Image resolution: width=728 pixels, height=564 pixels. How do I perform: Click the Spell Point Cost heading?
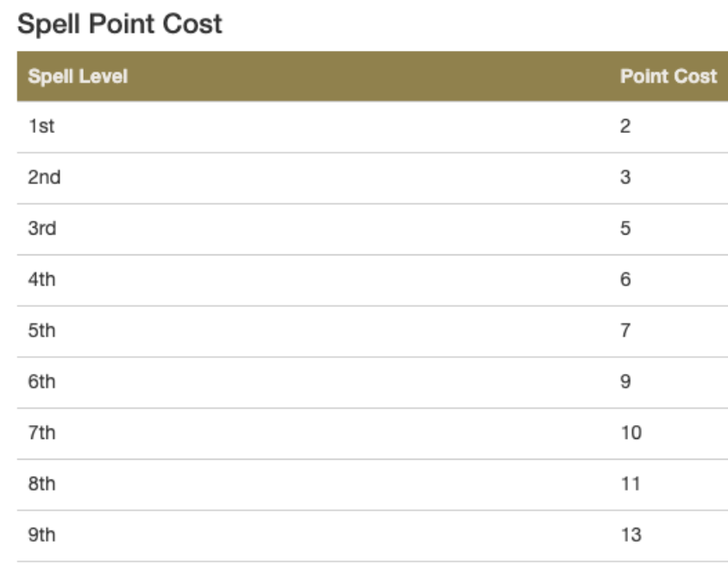120,24
